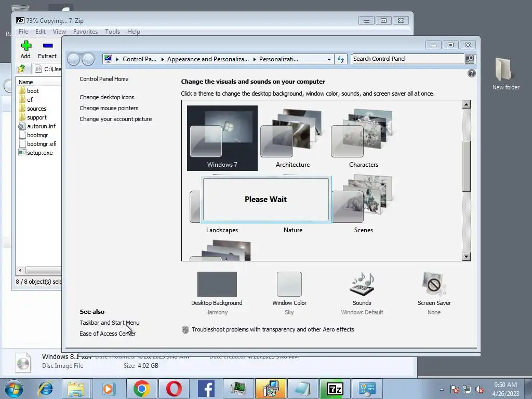Click 7-Zip horizontal scrollbar left arrow
This screenshot has width=532, height=399.
pos(20,270)
